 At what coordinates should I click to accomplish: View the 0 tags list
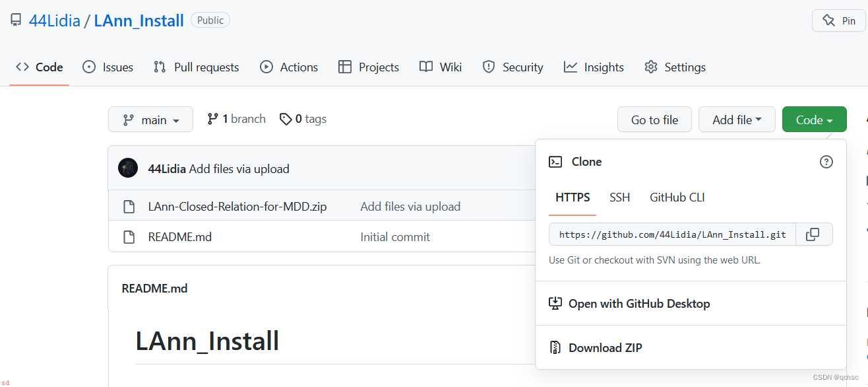303,119
